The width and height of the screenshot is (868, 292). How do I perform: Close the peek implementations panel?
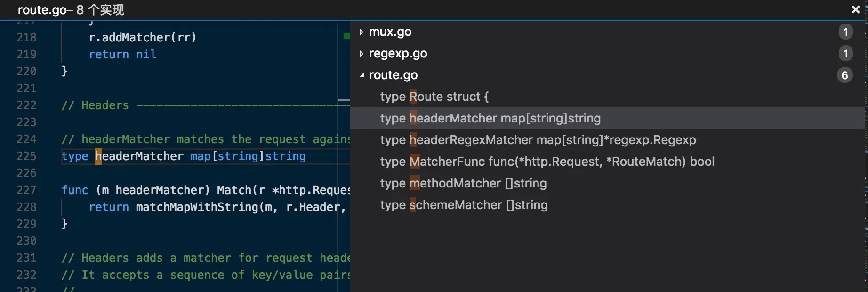pyautogui.click(x=855, y=9)
